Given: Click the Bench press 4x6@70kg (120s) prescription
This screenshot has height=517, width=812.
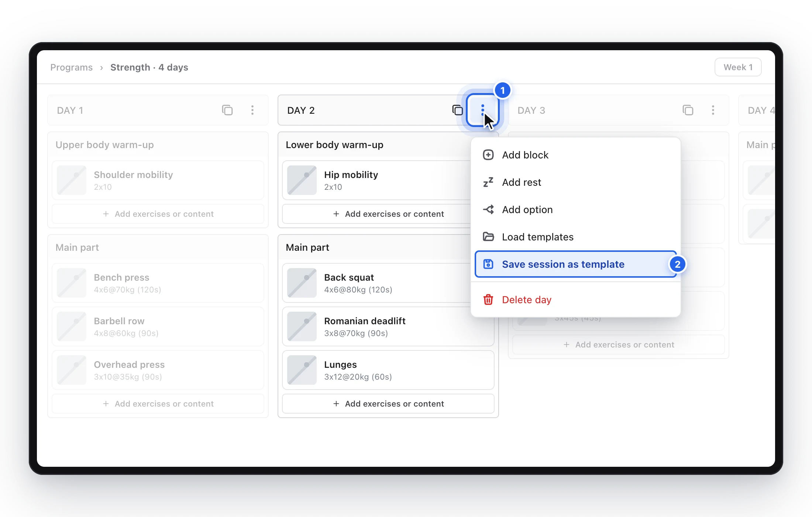Looking at the screenshot, I should click(127, 290).
